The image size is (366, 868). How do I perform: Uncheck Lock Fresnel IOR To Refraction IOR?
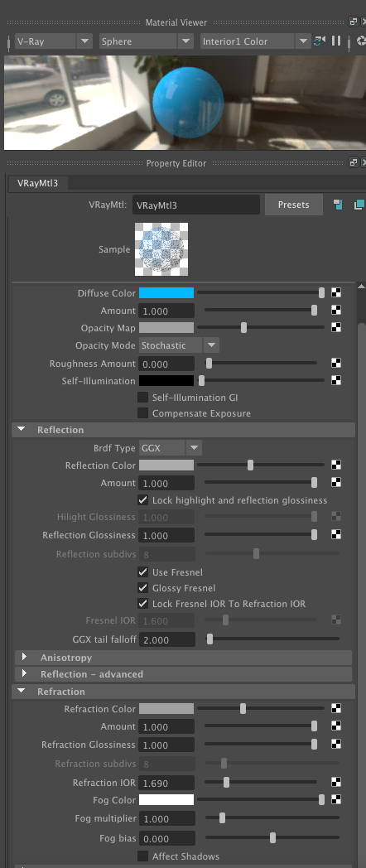143,604
